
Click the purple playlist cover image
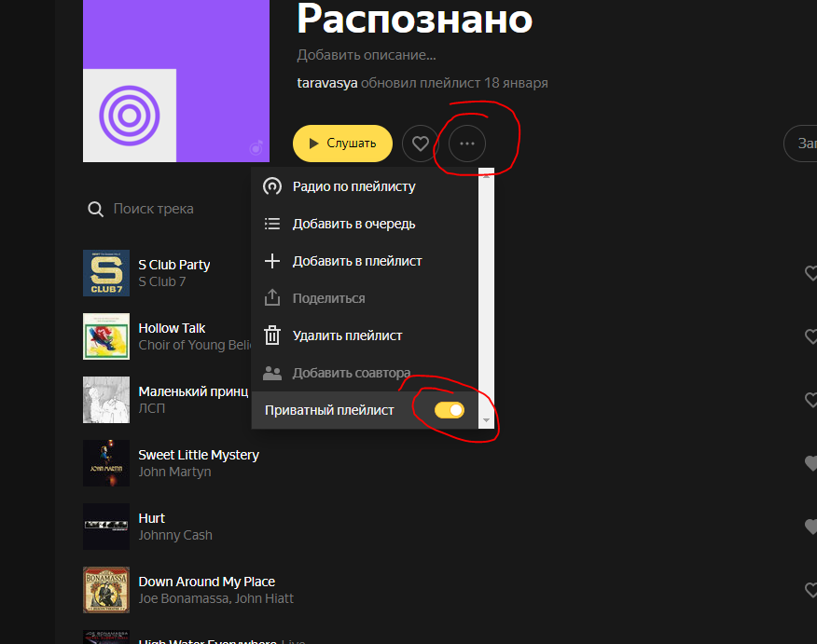tap(175, 81)
